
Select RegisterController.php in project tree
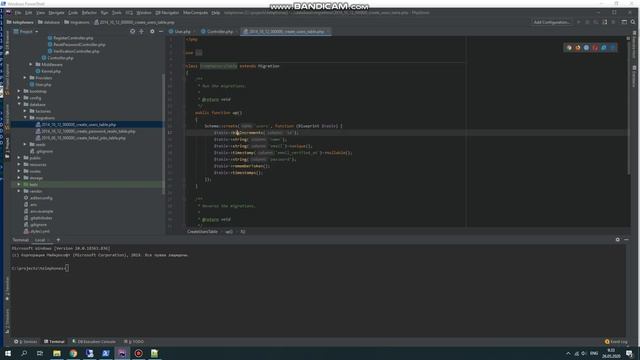click(x=70, y=38)
